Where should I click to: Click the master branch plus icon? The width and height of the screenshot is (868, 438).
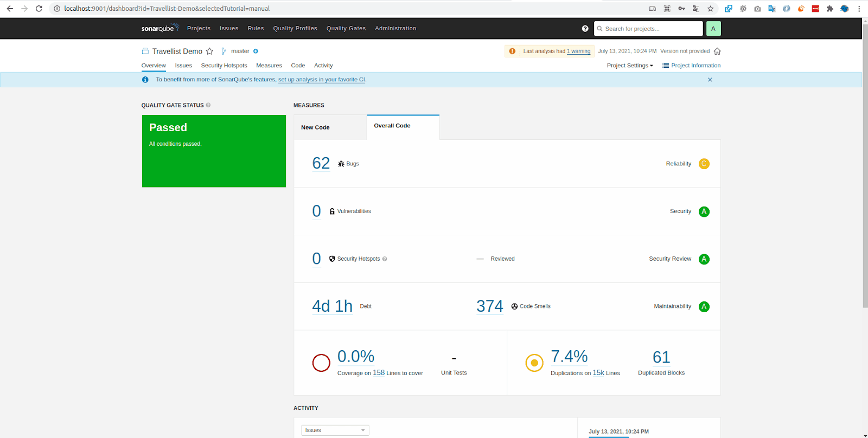click(256, 51)
